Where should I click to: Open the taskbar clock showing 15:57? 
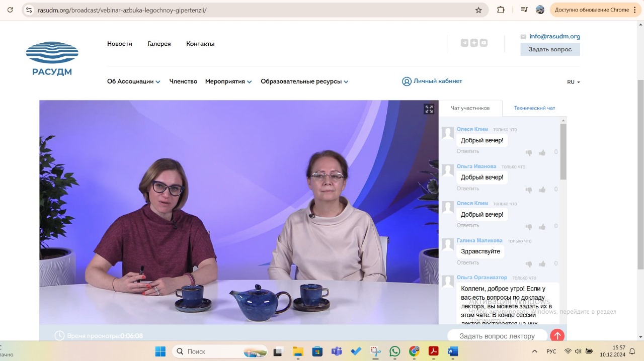pyautogui.click(x=612, y=351)
